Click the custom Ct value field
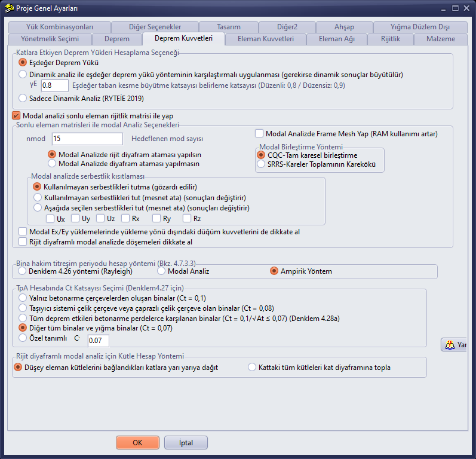The height and width of the screenshot is (459, 476). (99, 341)
